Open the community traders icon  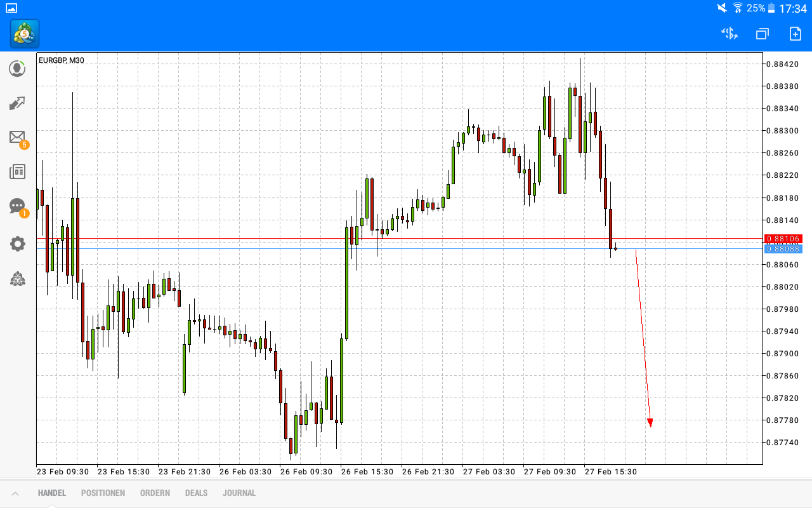17,278
